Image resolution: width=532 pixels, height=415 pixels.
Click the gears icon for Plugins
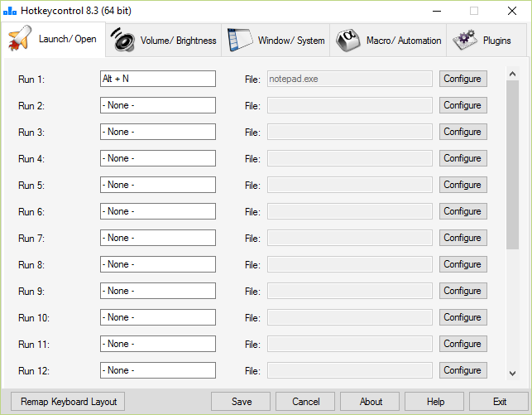click(x=464, y=40)
